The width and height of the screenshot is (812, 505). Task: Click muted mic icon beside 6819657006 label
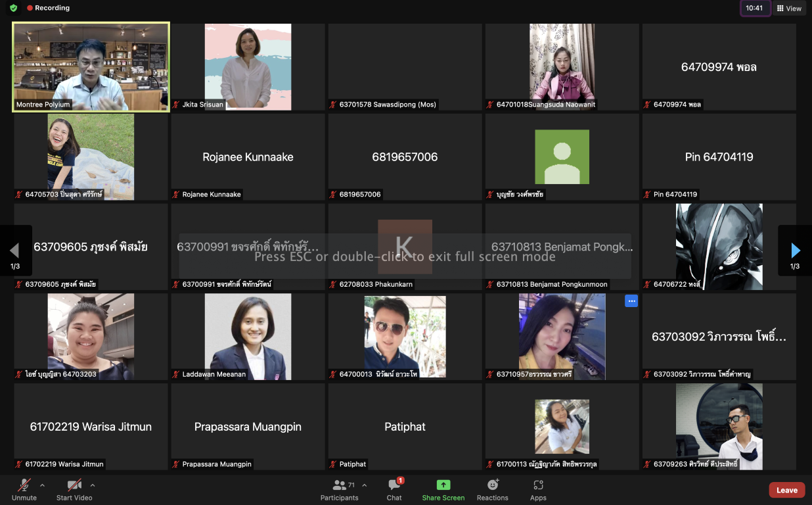pyautogui.click(x=334, y=195)
